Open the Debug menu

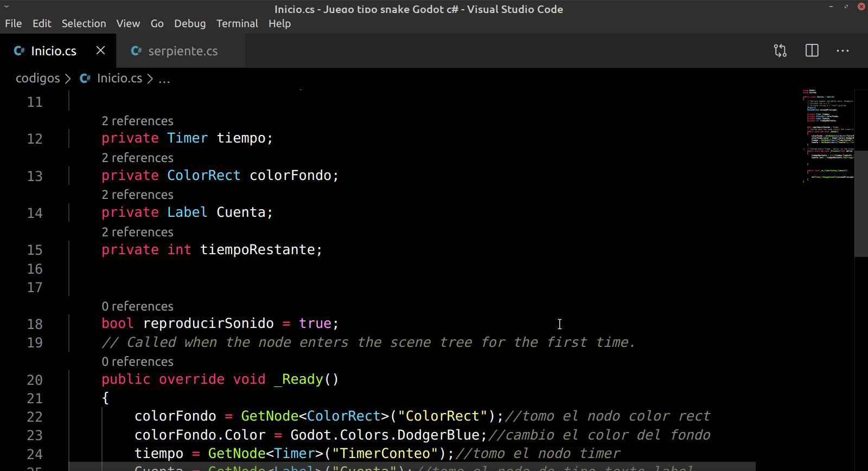click(x=190, y=23)
